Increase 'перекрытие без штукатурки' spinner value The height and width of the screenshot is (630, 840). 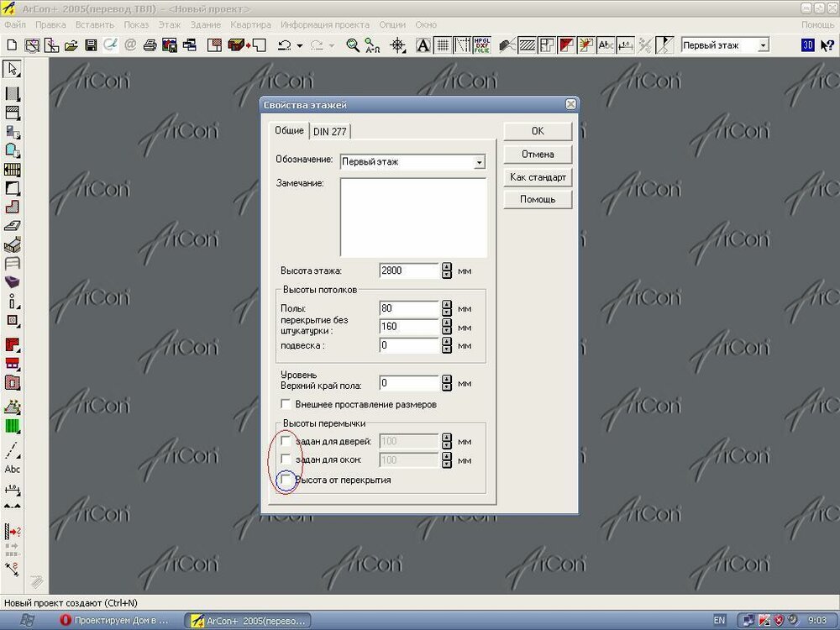click(447, 323)
